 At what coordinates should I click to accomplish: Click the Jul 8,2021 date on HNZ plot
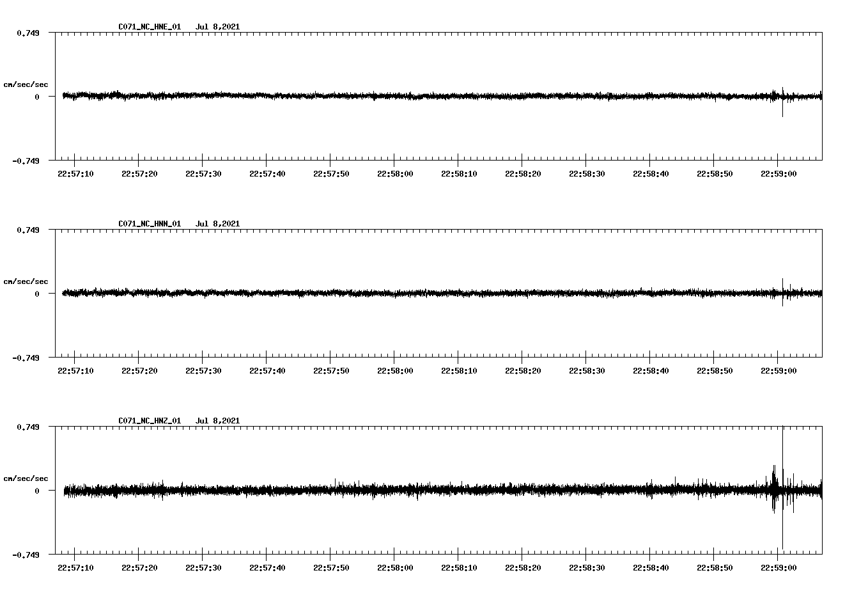(217, 421)
